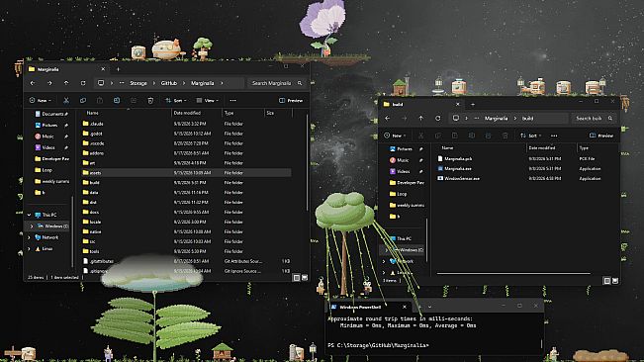Viewport: 644px width, 362px height.
Task: Expand hidden path ellipsis in Marginalia address bar
Action: (122, 83)
